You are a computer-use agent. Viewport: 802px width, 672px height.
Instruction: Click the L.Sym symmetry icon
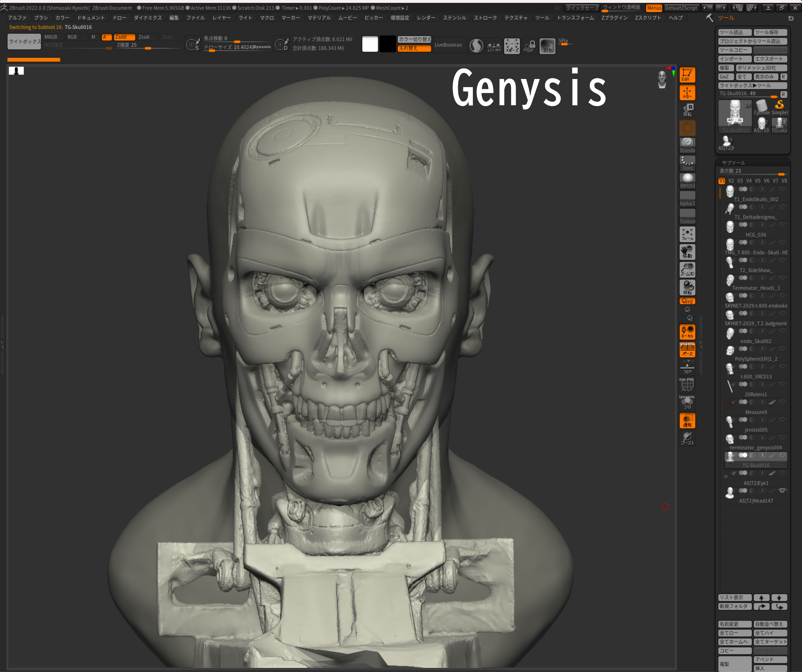[x=494, y=46]
